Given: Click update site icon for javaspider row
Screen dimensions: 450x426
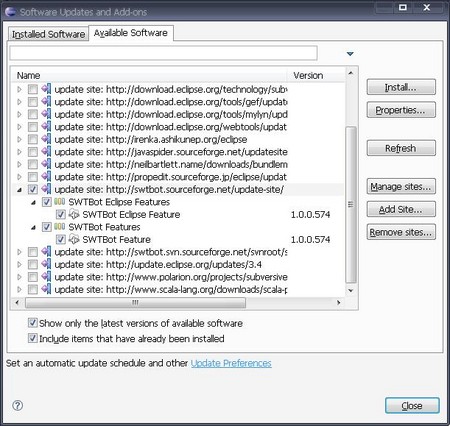Looking at the screenshot, I should [x=46, y=152].
